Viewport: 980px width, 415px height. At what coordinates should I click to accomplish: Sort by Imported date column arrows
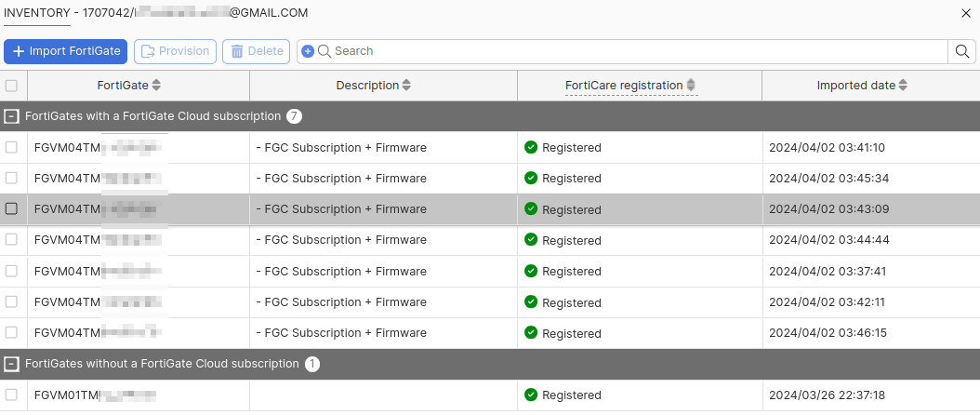click(x=903, y=86)
